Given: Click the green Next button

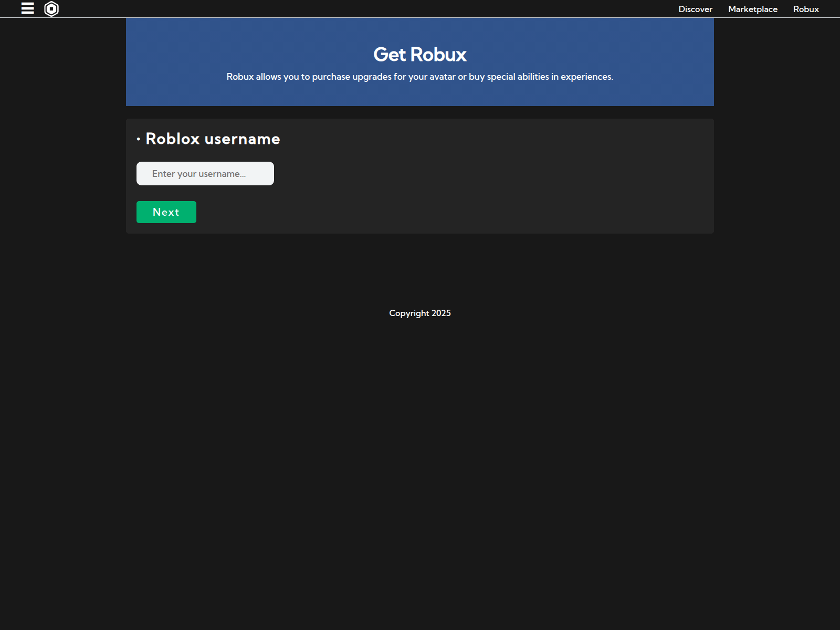Looking at the screenshot, I should (166, 212).
